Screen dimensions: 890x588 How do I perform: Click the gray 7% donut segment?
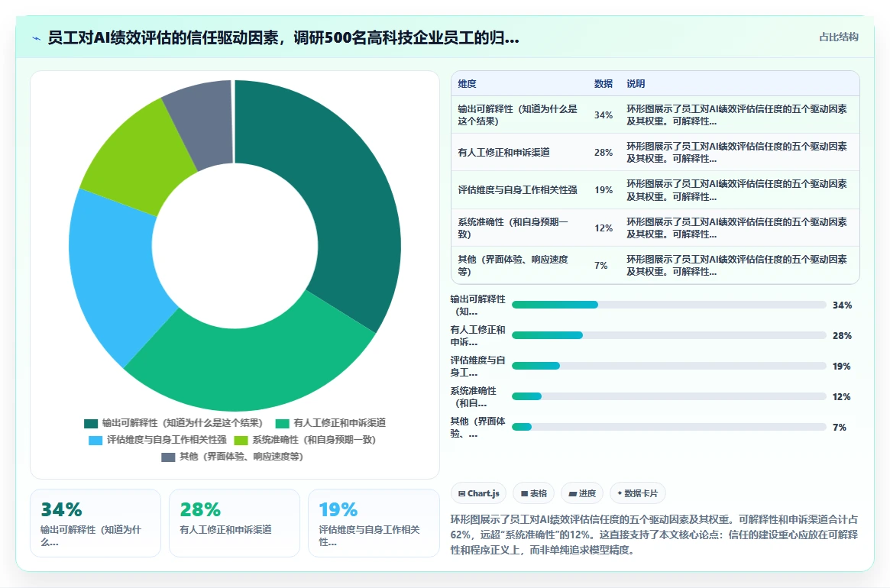click(x=204, y=122)
